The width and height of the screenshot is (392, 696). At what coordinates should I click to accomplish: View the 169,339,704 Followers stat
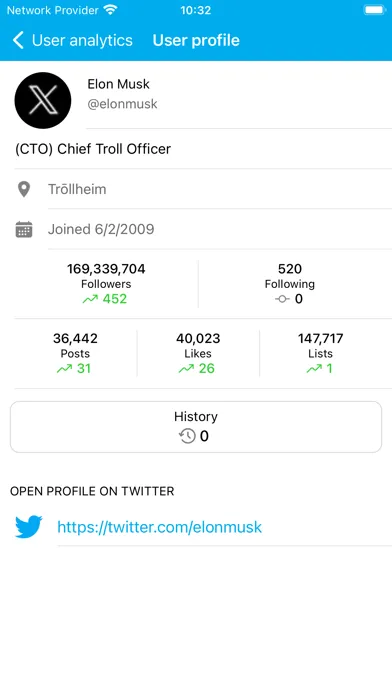(x=106, y=284)
